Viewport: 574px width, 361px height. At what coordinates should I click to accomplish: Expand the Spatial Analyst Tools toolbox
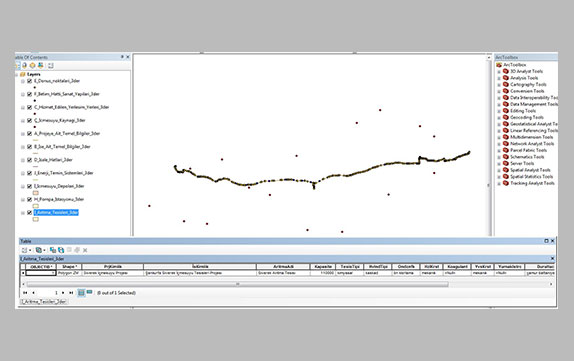[499, 170]
